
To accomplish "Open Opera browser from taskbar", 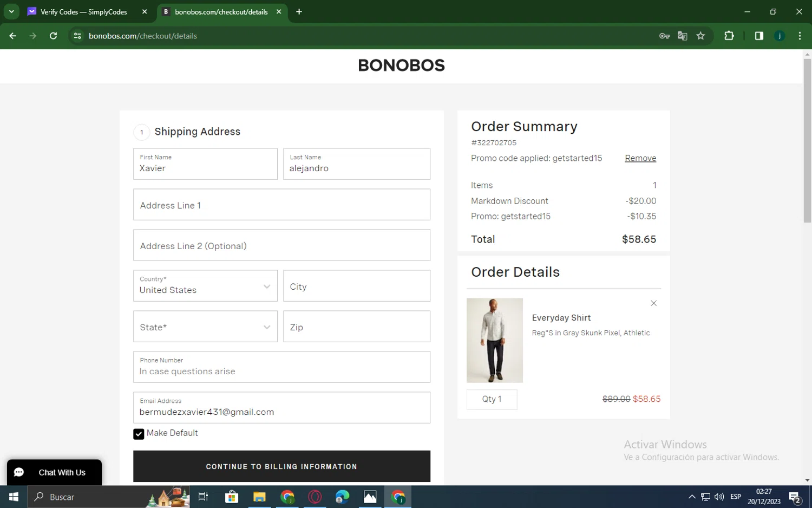I will tap(315, 497).
